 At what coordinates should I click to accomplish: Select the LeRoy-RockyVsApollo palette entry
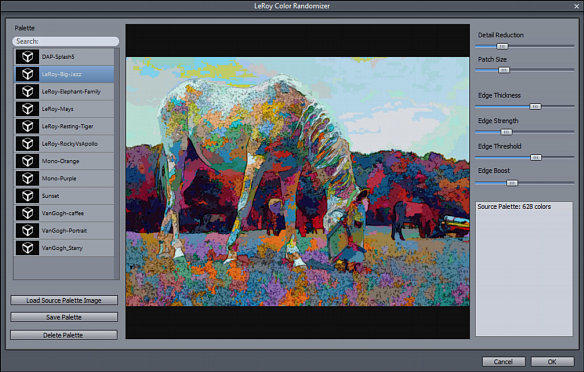(64, 144)
